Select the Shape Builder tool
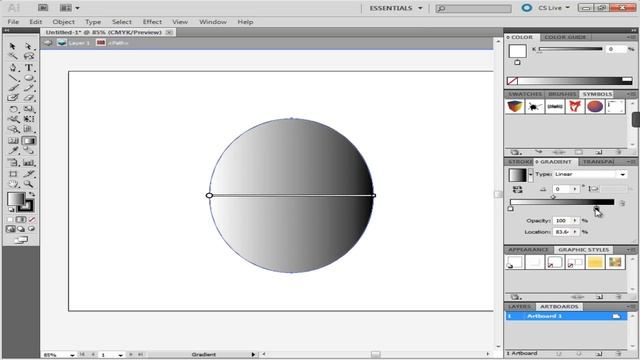640x360 pixels. click(x=13, y=129)
